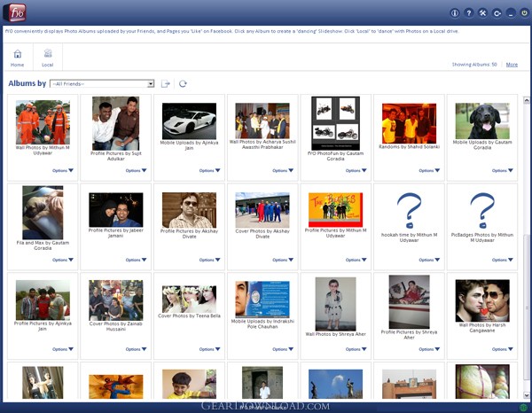
Task: Click 'Showing Albums: 50' text
Action: (474, 65)
